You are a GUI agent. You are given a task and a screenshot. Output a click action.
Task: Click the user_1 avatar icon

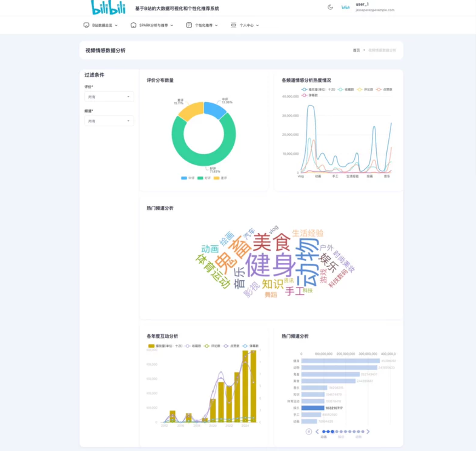[346, 7]
